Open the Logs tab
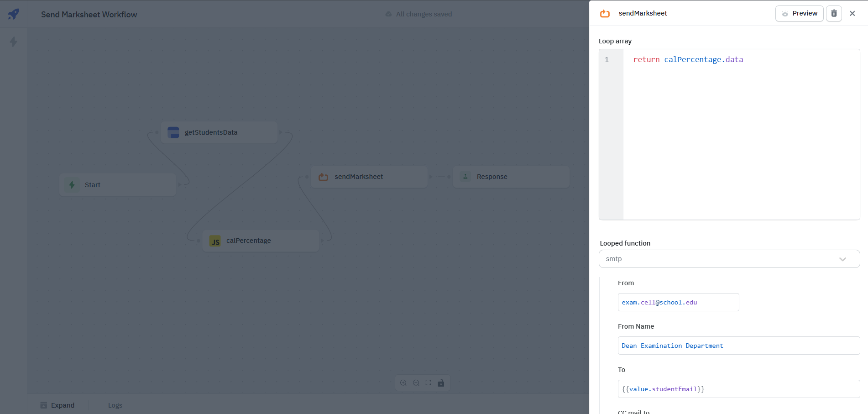The height and width of the screenshot is (414, 868). pyautogui.click(x=115, y=405)
